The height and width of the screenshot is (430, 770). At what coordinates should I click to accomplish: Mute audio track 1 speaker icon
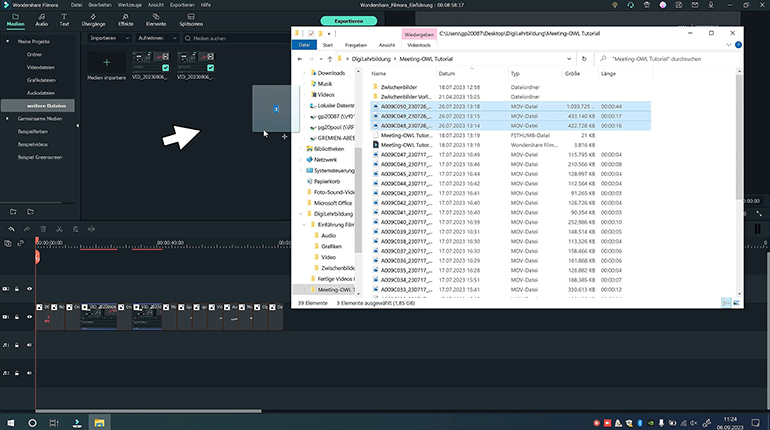[x=29, y=345]
